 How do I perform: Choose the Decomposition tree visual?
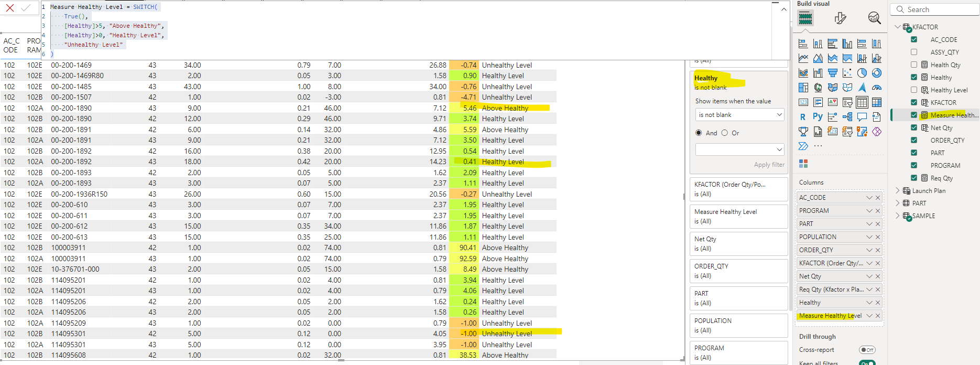(847, 117)
